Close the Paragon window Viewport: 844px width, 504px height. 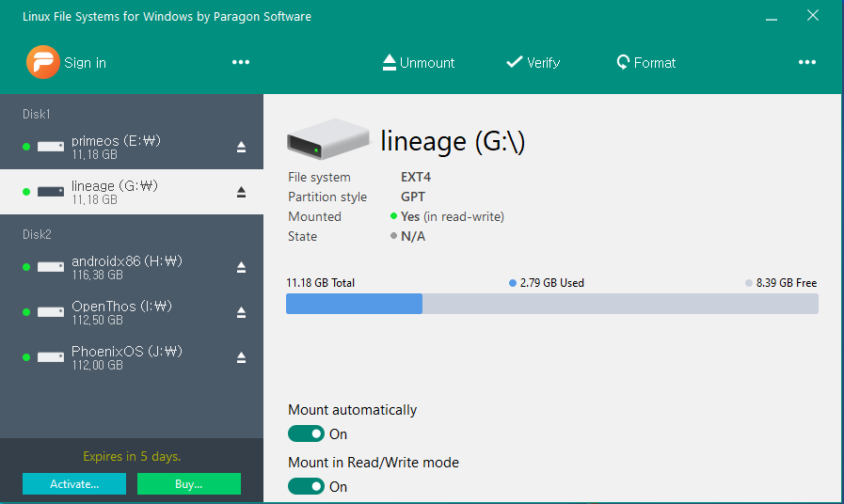tap(813, 16)
